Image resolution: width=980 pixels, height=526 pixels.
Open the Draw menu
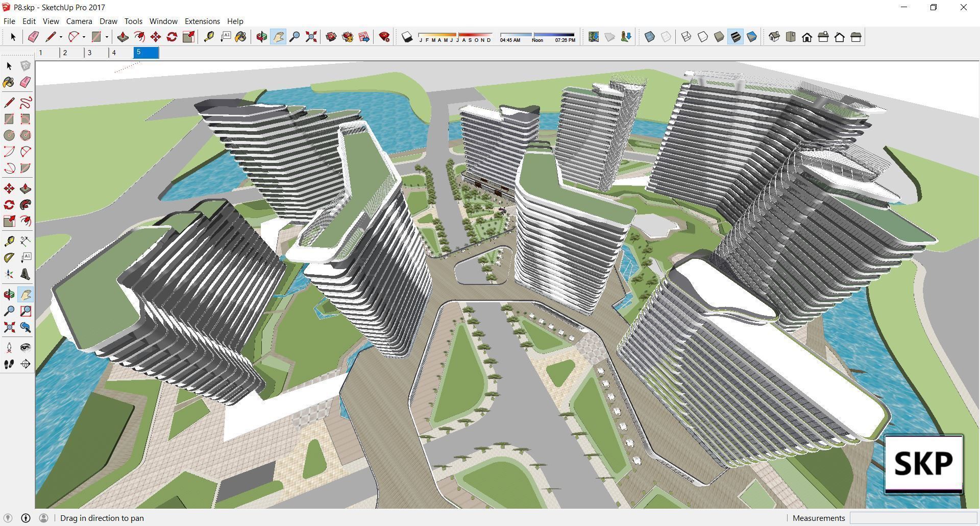pos(108,21)
